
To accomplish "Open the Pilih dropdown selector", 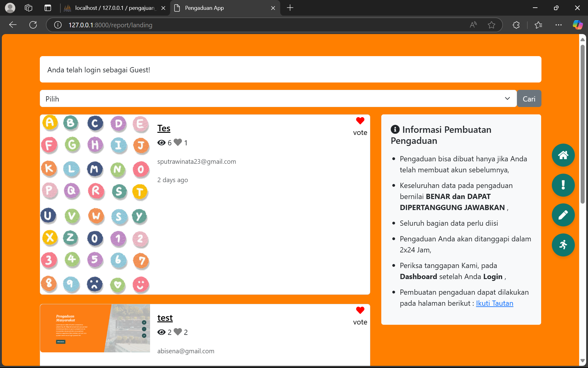I will [x=278, y=99].
